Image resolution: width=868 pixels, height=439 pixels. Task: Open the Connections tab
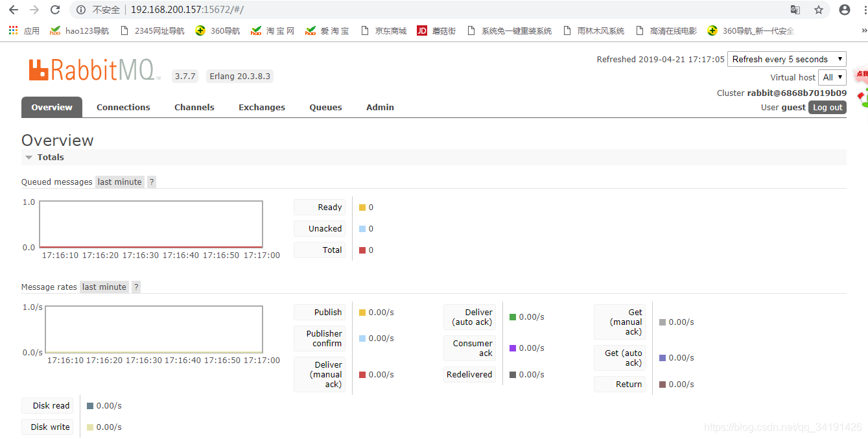pyautogui.click(x=123, y=107)
